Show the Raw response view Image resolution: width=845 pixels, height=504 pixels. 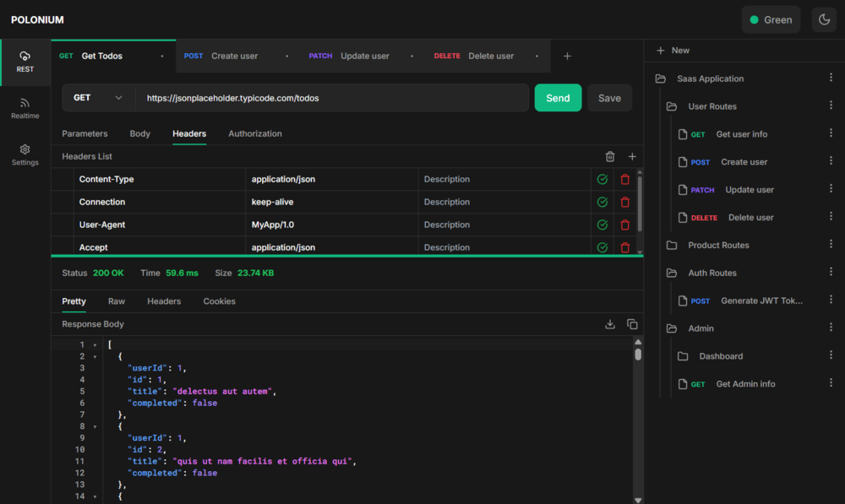click(x=117, y=301)
